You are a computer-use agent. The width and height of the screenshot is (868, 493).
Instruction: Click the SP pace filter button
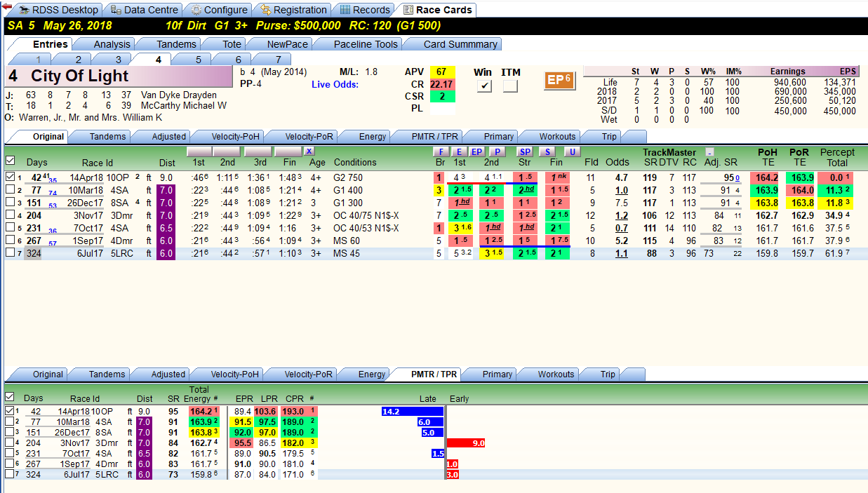coord(525,151)
